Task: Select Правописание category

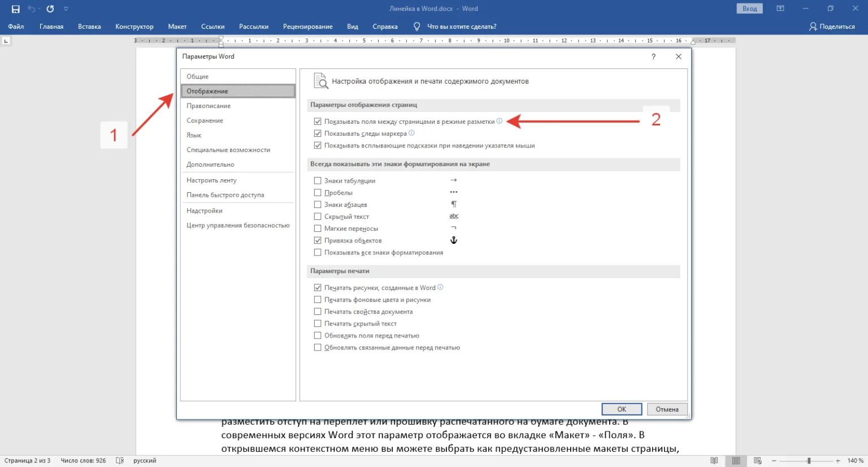Action: coord(238,106)
